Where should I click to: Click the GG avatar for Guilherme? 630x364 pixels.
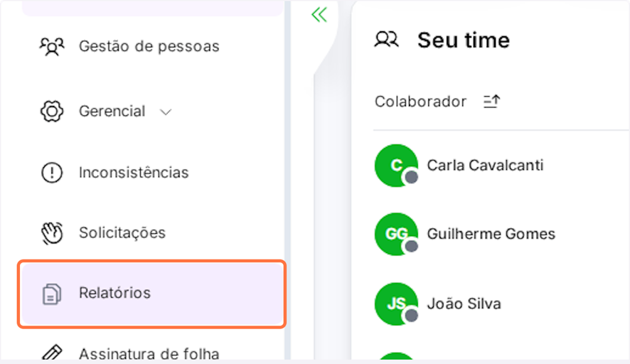395,234
